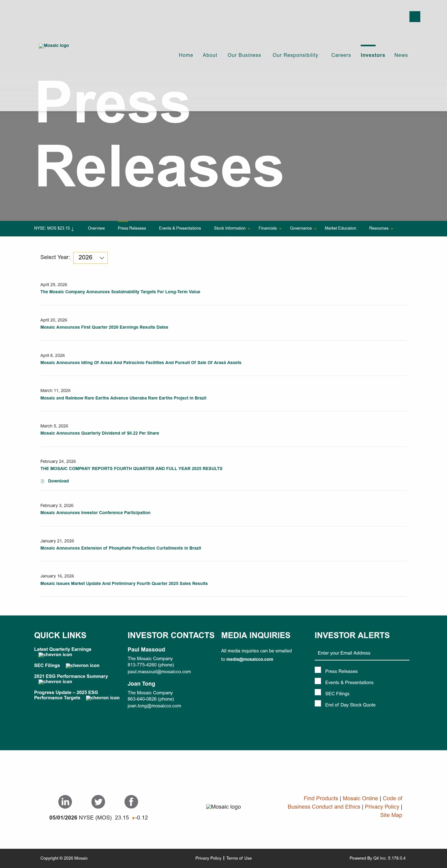Open the Facebook social icon
447x868 pixels.
point(131,802)
